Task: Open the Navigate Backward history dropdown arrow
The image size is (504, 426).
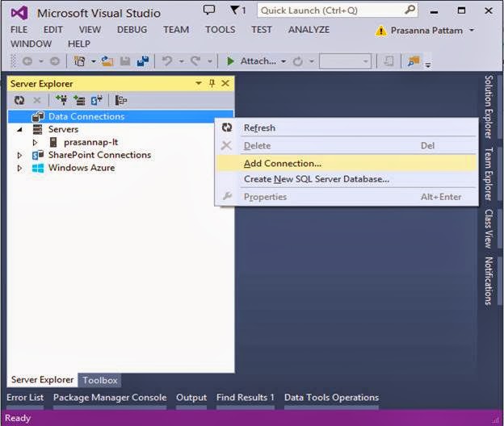Action: click(41, 61)
